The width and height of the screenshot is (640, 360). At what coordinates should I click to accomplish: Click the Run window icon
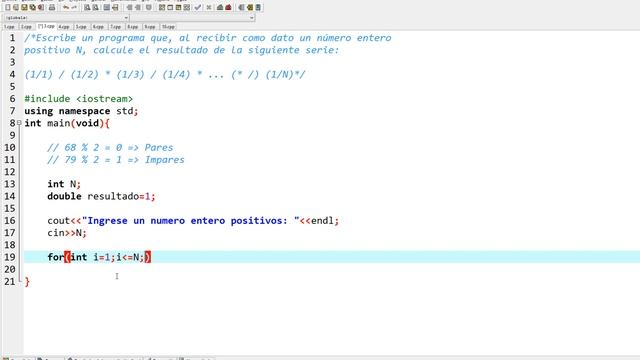click(x=170, y=7)
